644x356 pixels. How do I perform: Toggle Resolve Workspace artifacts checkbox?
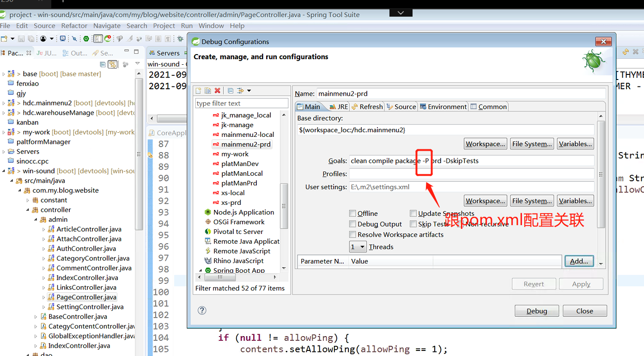point(352,234)
